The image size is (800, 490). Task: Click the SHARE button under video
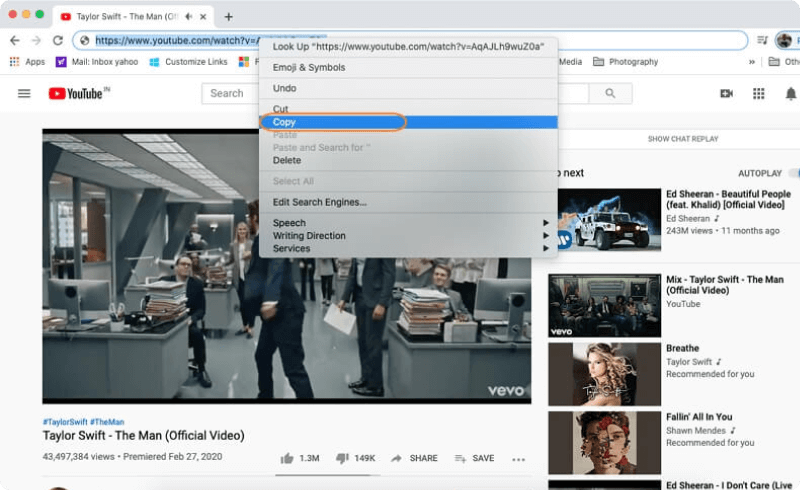pos(414,458)
